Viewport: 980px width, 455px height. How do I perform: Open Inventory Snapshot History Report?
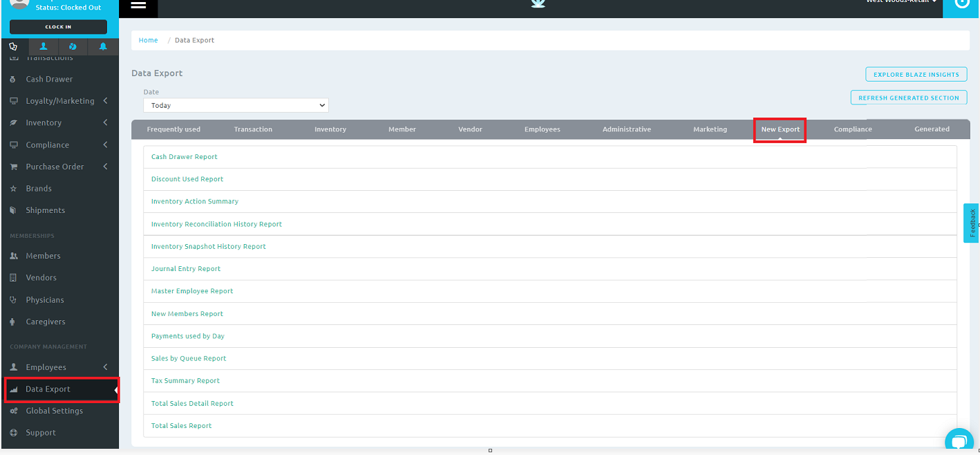point(209,247)
